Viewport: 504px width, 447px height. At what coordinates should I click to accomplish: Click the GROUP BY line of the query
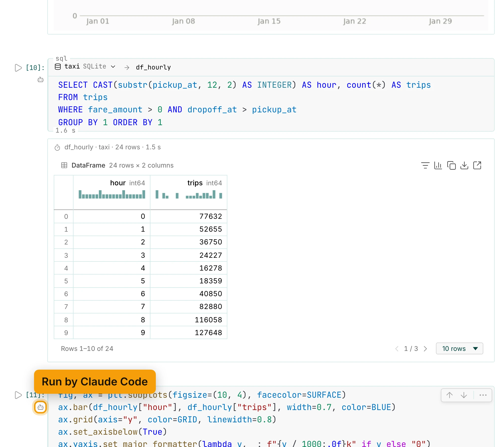coord(110,122)
